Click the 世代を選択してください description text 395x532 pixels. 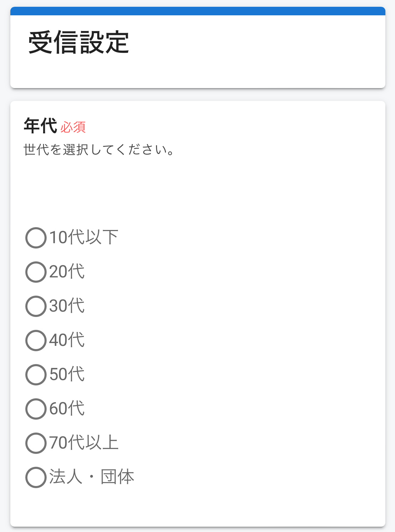[99, 150]
